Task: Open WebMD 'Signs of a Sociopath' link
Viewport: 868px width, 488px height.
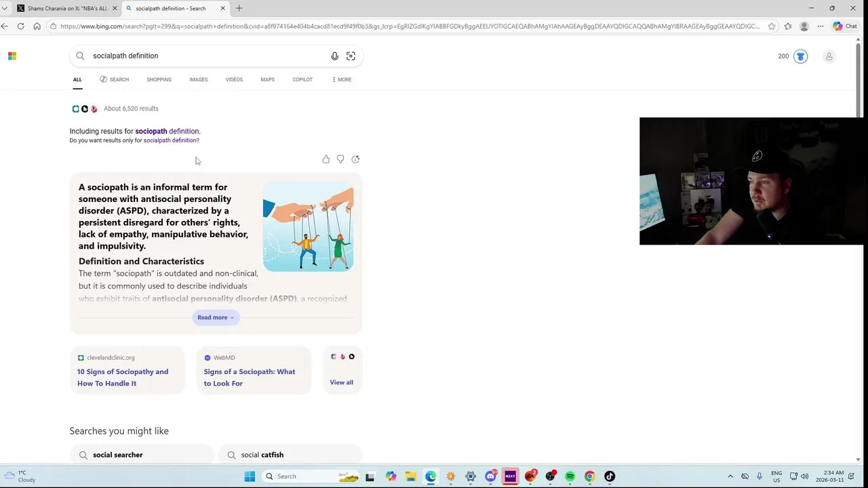Action: coord(250,378)
